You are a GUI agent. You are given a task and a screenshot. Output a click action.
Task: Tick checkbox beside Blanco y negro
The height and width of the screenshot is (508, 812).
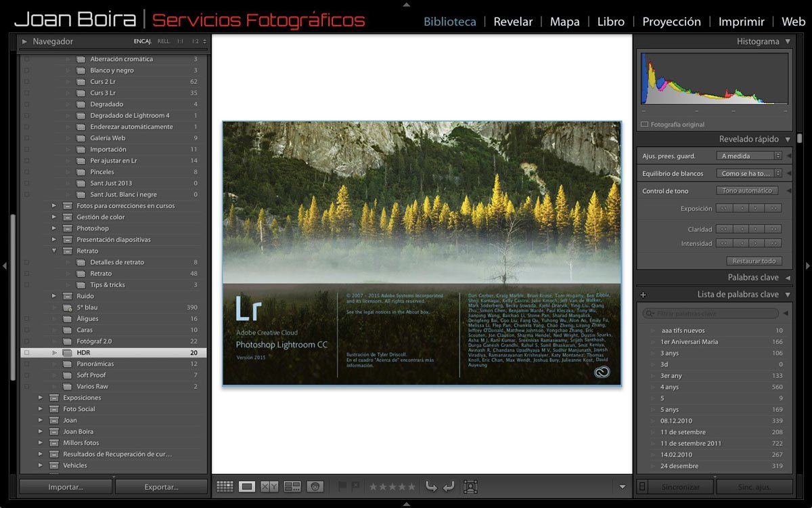click(x=26, y=70)
